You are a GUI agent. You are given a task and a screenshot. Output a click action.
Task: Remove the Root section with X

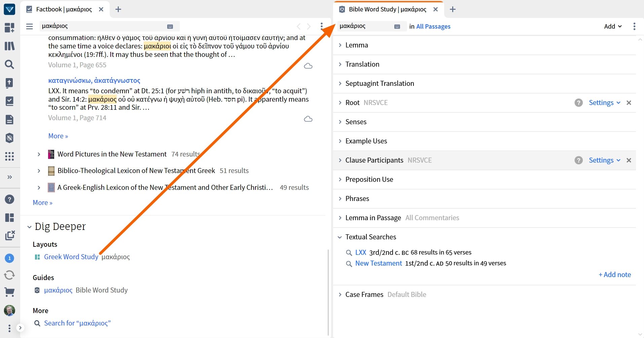click(629, 103)
